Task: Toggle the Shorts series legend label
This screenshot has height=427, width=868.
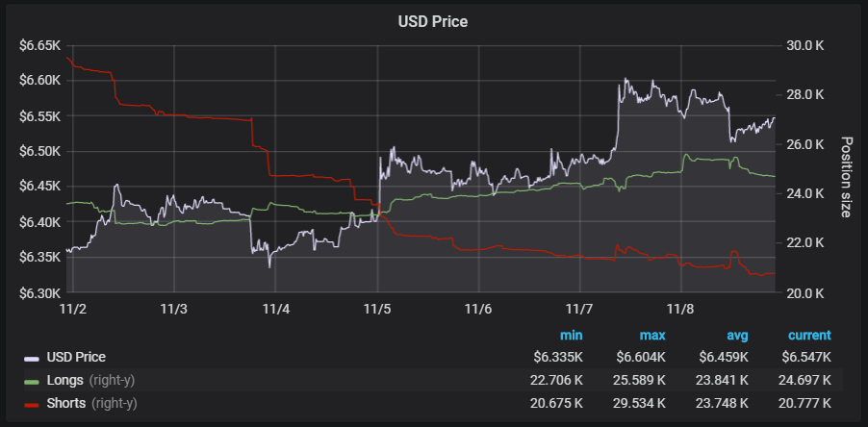Action: pyautogui.click(x=67, y=403)
